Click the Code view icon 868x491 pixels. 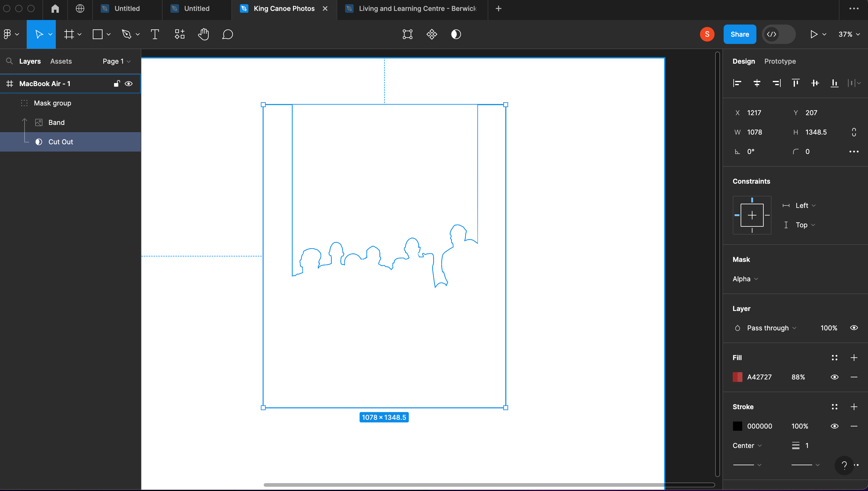click(x=772, y=34)
